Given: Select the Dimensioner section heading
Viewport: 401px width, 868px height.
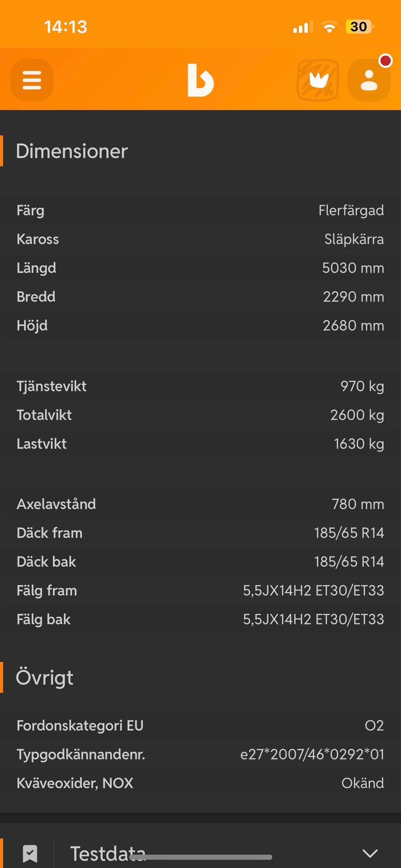Looking at the screenshot, I should click(72, 151).
